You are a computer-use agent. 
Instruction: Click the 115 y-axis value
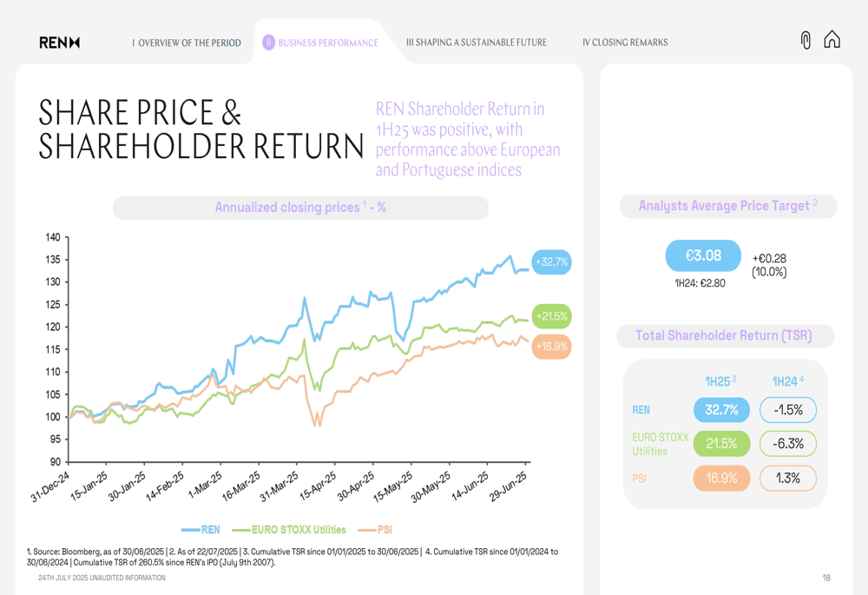click(x=53, y=349)
